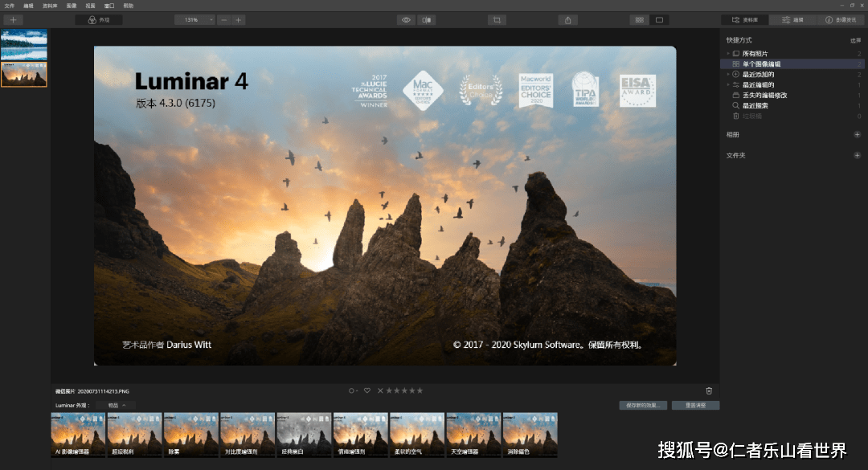Select the 最近编辑的 shortcut
Viewport: 868px width, 470px height.
tap(758, 84)
